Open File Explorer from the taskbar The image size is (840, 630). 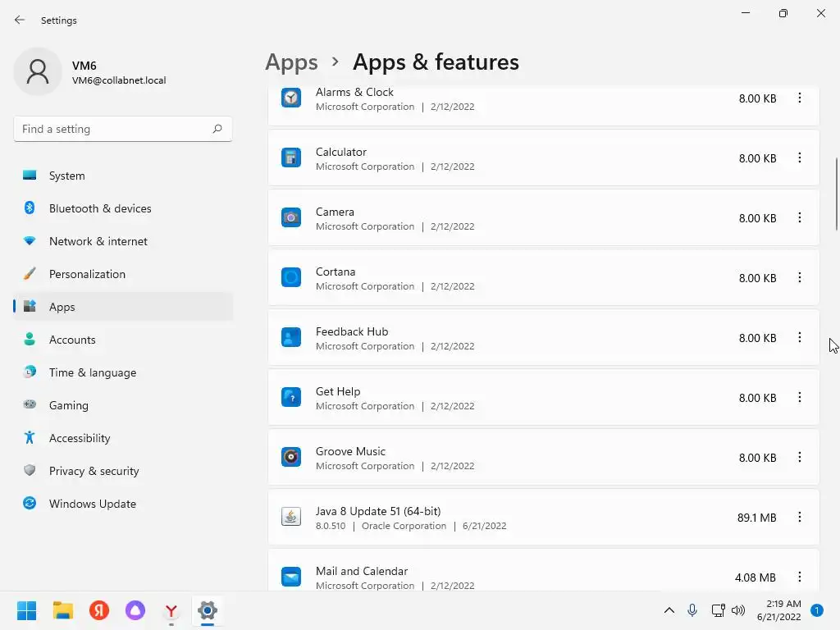coord(63,610)
